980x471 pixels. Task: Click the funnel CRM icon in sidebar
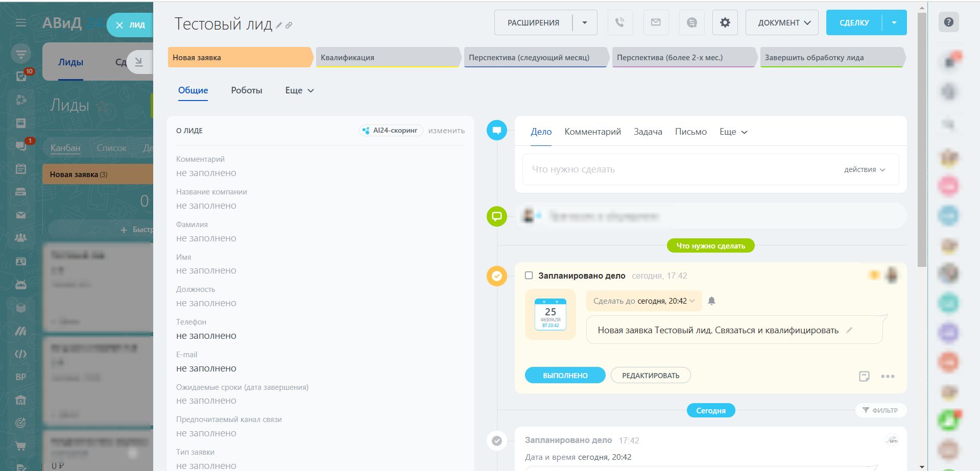pos(21,53)
